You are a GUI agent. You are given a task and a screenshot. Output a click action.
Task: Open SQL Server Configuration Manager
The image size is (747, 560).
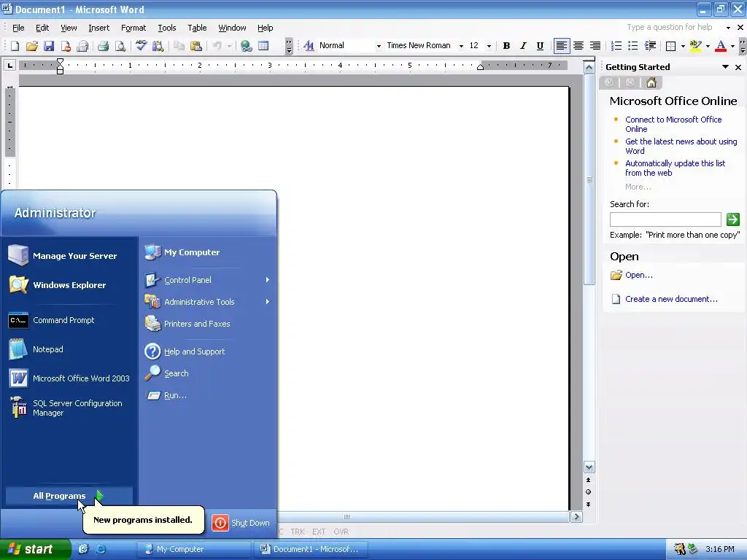coord(69,408)
